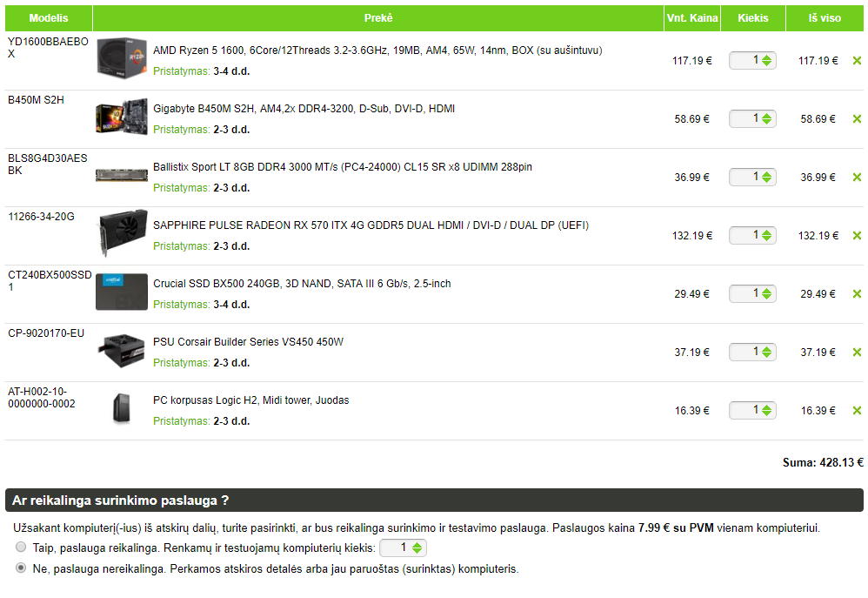Open the Crucial BX500 SSD thumbnail
The width and height of the screenshot is (868, 598).
[122, 292]
